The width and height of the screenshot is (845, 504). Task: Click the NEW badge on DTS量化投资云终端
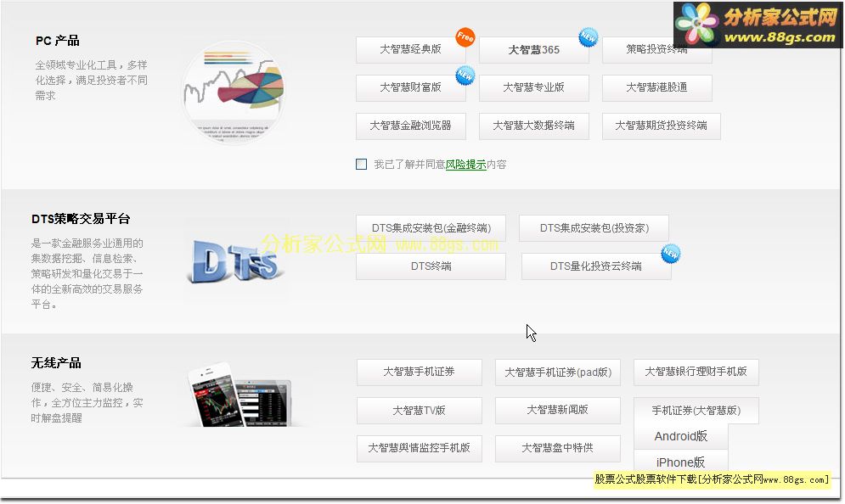click(x=670, y=253)
